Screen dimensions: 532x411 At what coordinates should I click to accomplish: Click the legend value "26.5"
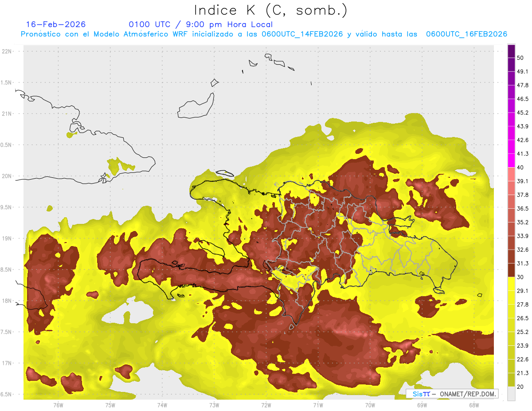(523, 318)
